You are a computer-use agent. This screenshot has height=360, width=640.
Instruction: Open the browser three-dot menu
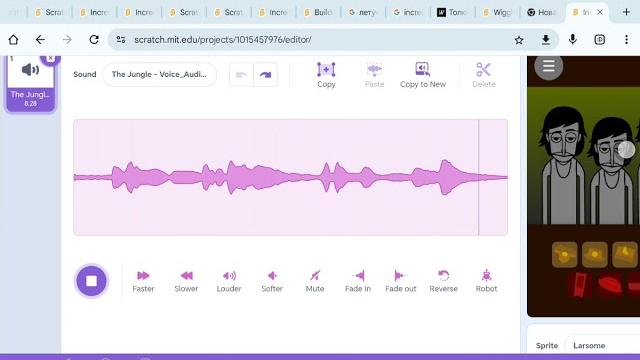click(x=626, y=40)
